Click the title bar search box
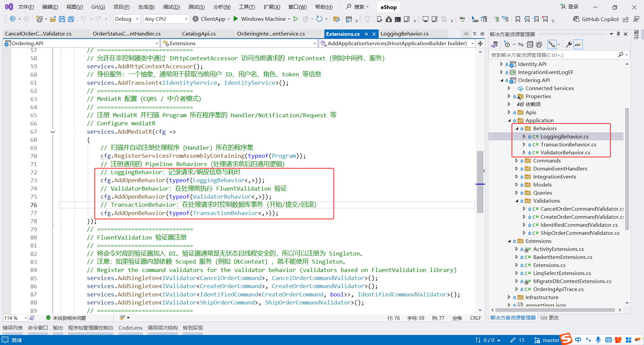Viewport: 644px width, 345px height. tap(358, 7)
